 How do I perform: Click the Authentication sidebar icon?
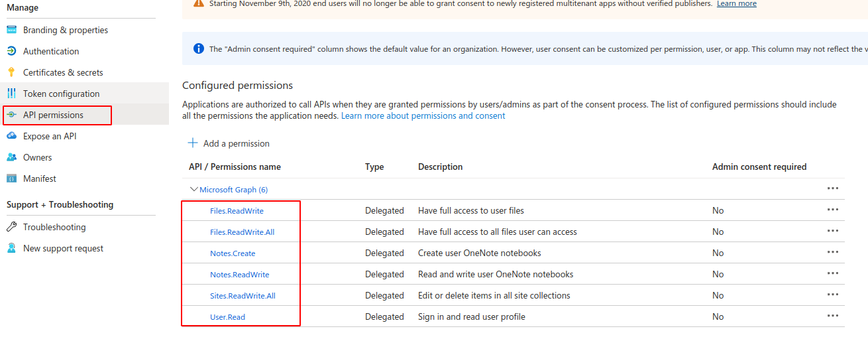click(11, 51)
